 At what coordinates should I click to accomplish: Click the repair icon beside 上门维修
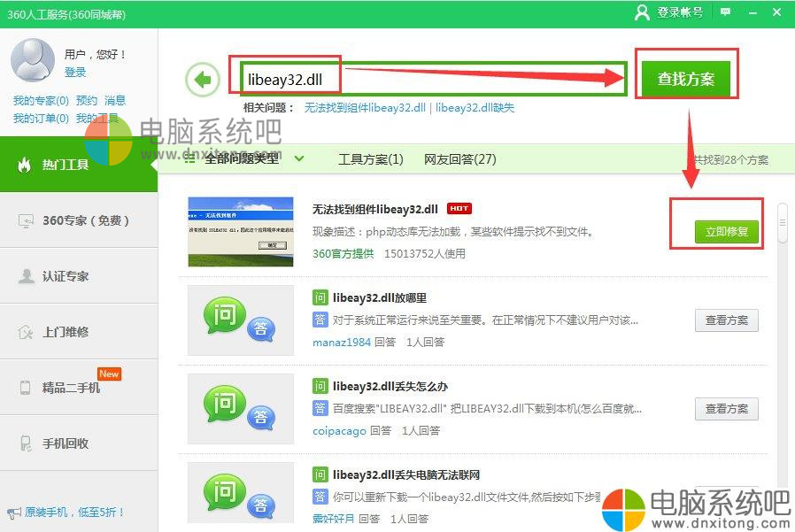point(26,332)
